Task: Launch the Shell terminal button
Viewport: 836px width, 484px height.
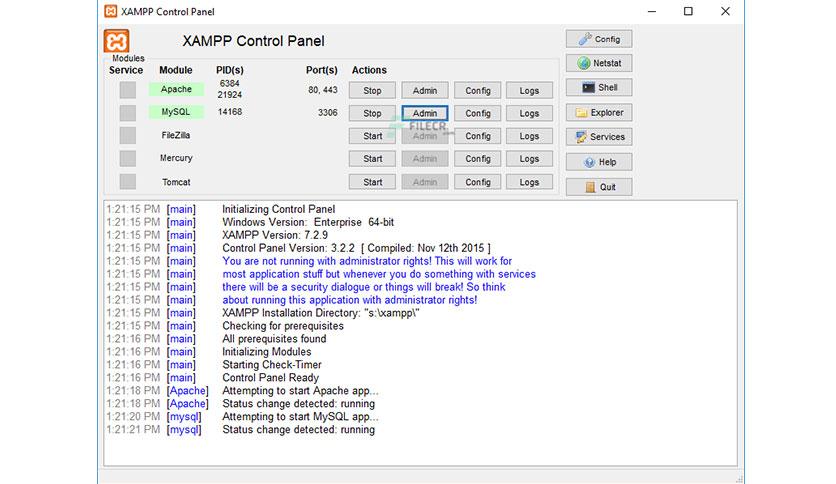Action: (x=599, y=87)
